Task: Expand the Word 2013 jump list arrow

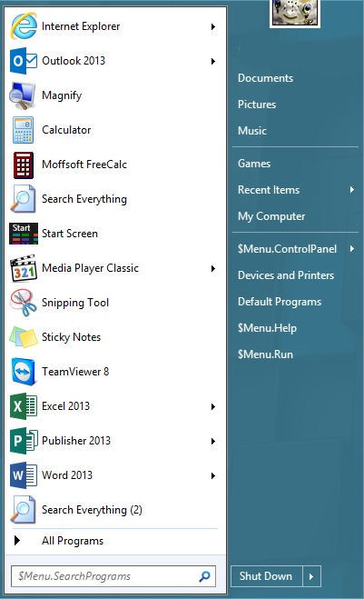Action: click(213, 475)
